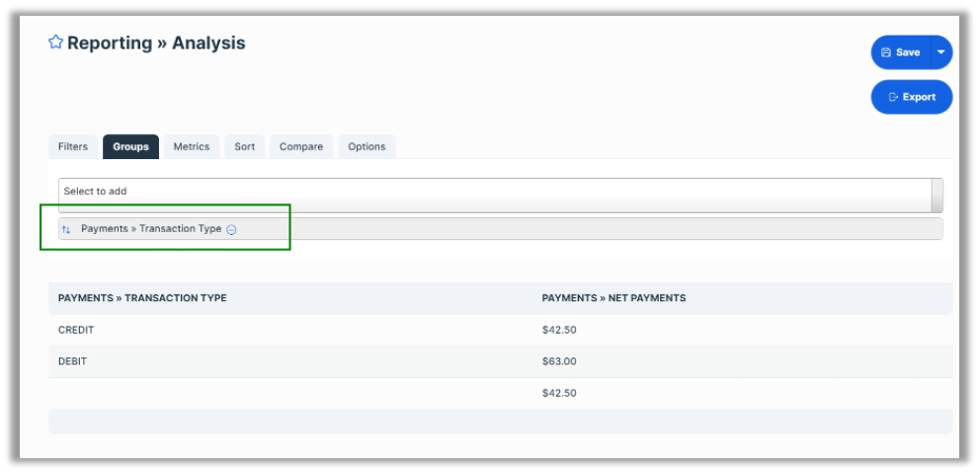
Task: Switch to the Metrics tab
Action: [x=191, y=147]
